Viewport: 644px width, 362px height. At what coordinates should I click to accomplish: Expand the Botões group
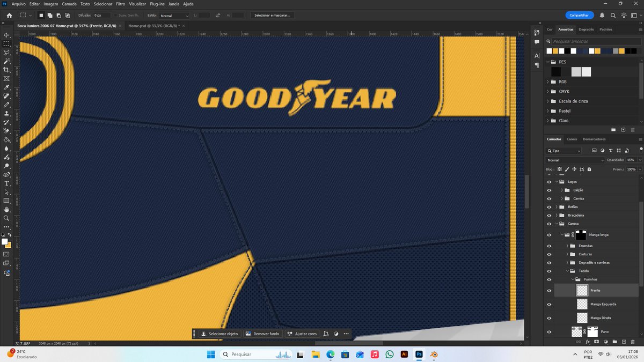pyautogui.click(x=557, y=207)
